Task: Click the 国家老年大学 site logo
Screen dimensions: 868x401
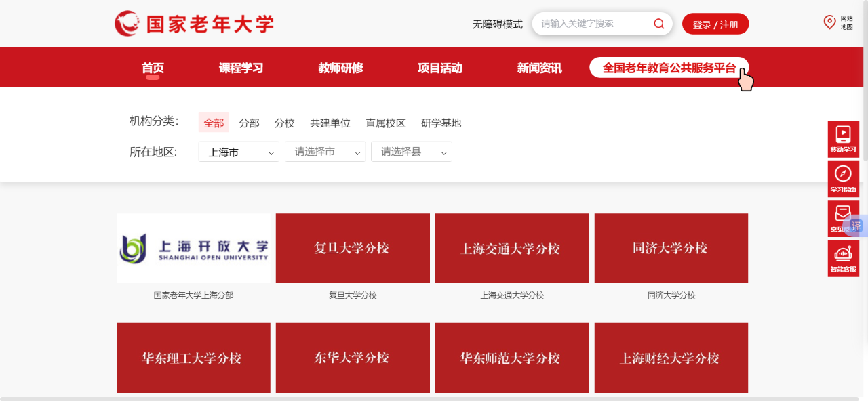Action: click(194, 24)
